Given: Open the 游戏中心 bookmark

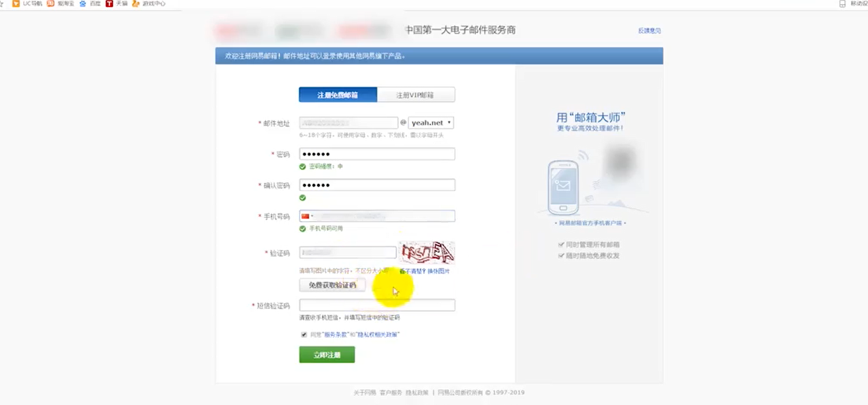Looking at the screenshot, I should [149, 3].
